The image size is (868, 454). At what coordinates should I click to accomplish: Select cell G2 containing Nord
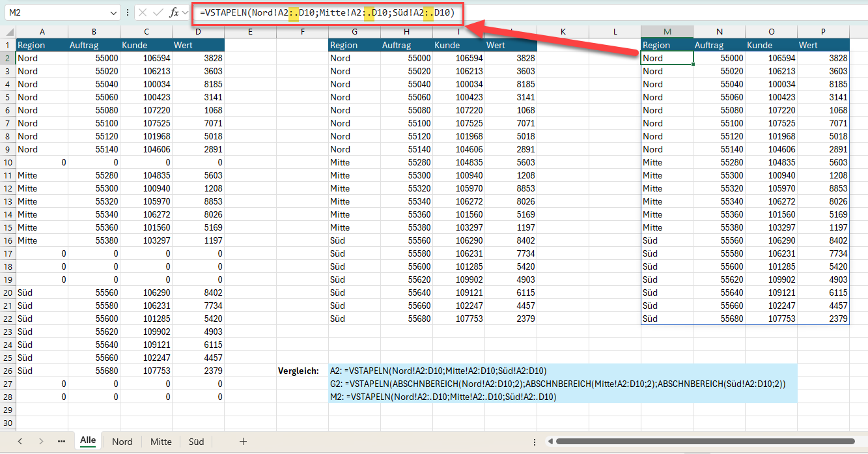[354, 58]
